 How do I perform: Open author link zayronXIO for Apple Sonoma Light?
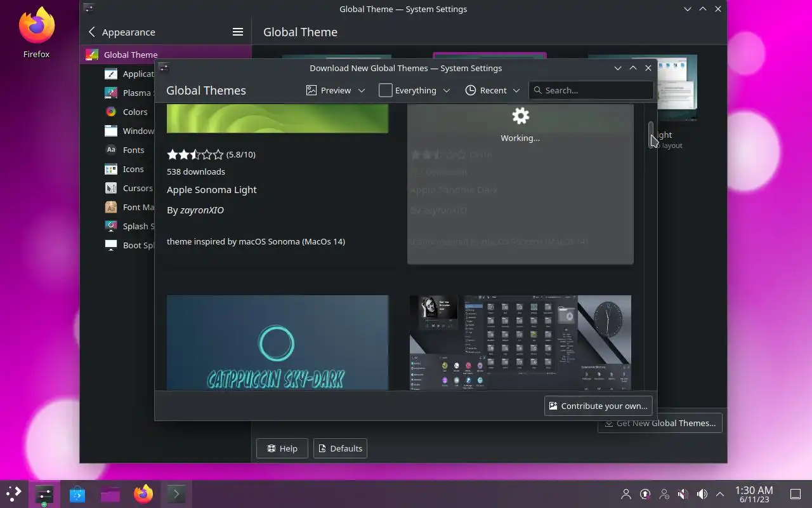coord(202,210)
